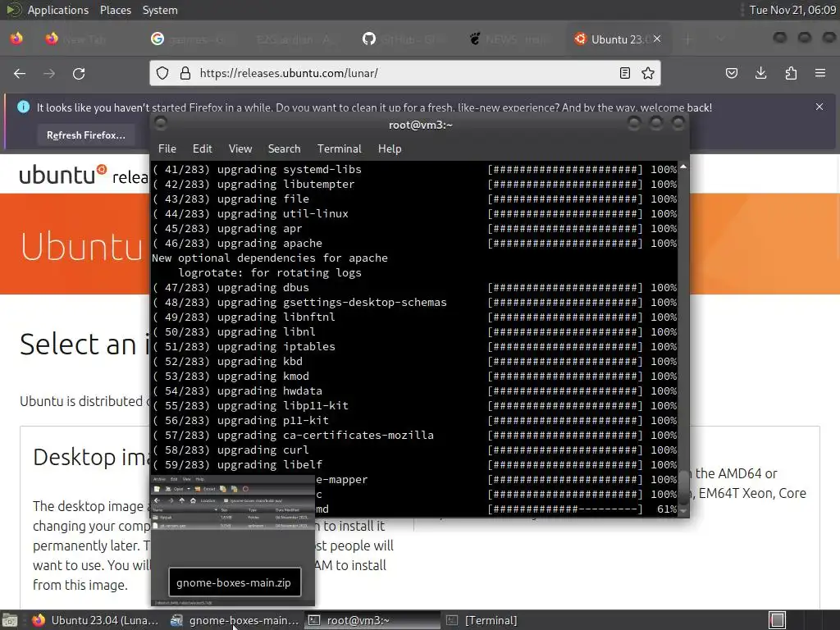Click the Firefox forward arrow
The width and height of the screenshot is (840, 630).
[x=49, y=73]
